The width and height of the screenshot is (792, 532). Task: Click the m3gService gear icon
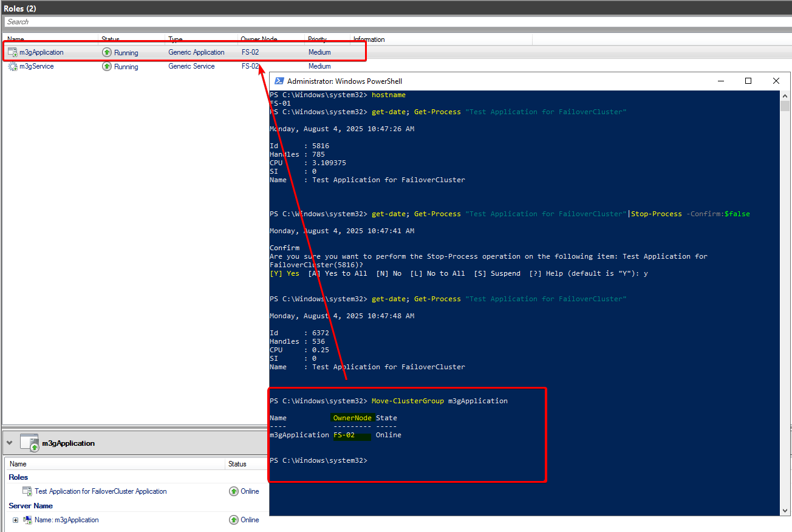click(12, 67)
